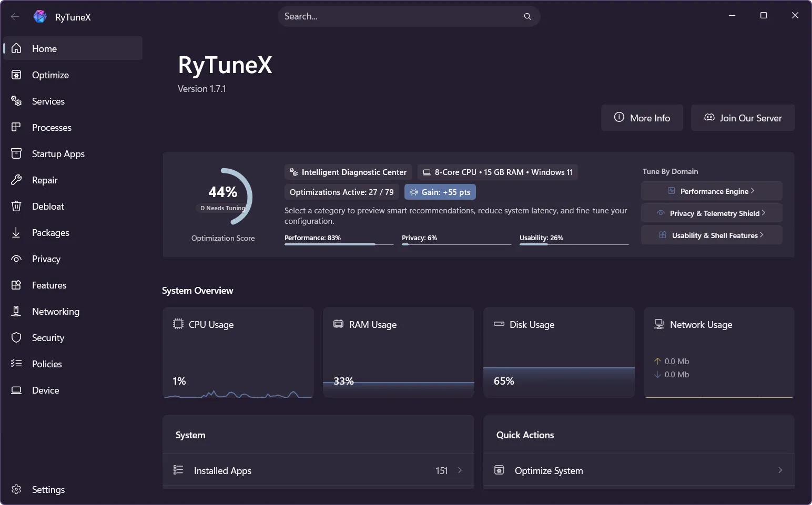
Task: Open Startup Apps page
Action: click(73, 153)
